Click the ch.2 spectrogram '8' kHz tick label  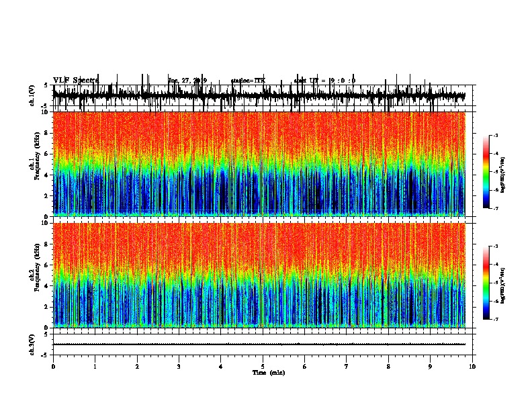coord(47,244)
